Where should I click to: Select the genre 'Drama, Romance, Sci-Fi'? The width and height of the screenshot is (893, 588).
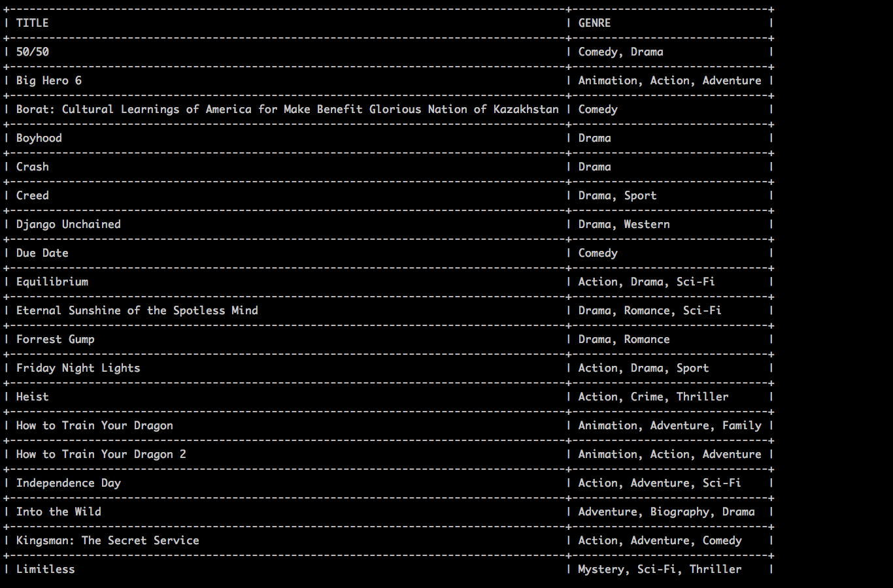point(650,310)
